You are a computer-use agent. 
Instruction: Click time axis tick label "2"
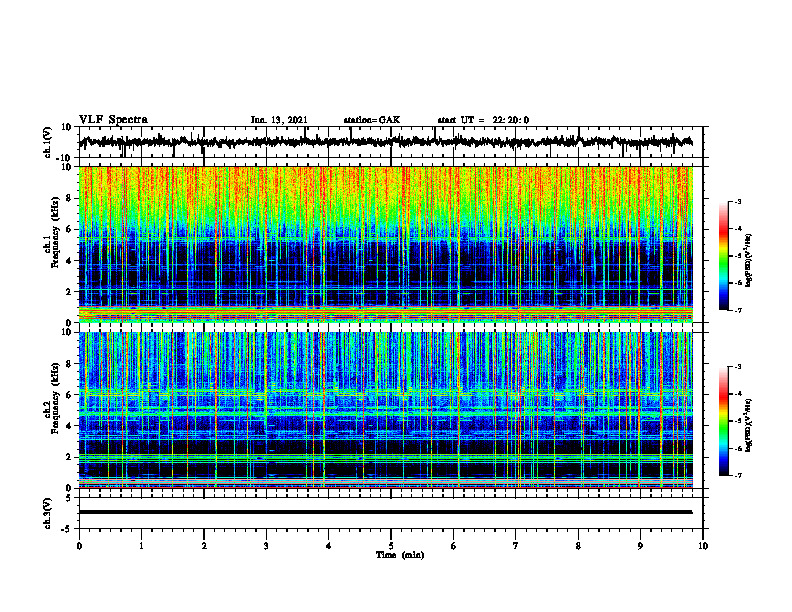click(x=204, y=546)
